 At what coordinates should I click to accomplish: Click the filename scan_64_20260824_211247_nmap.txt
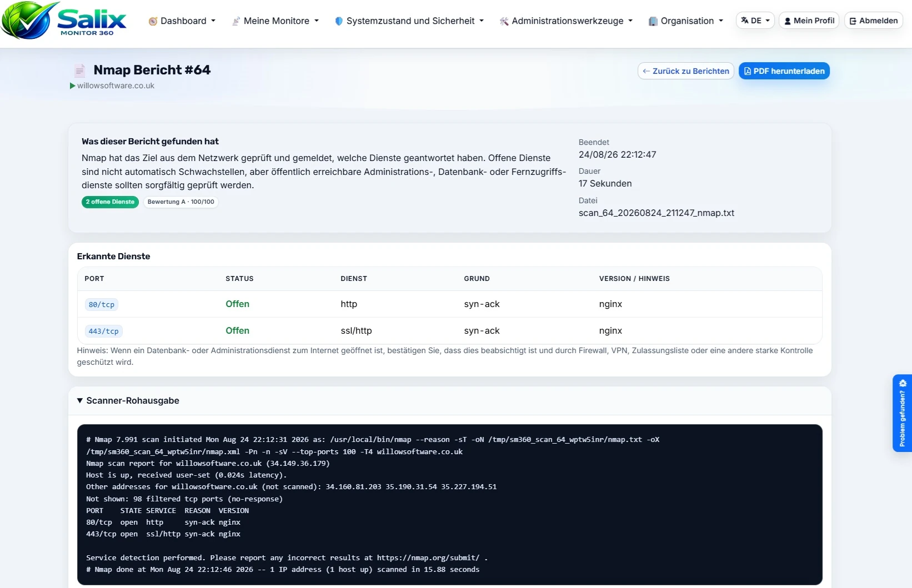coord(657,213)
